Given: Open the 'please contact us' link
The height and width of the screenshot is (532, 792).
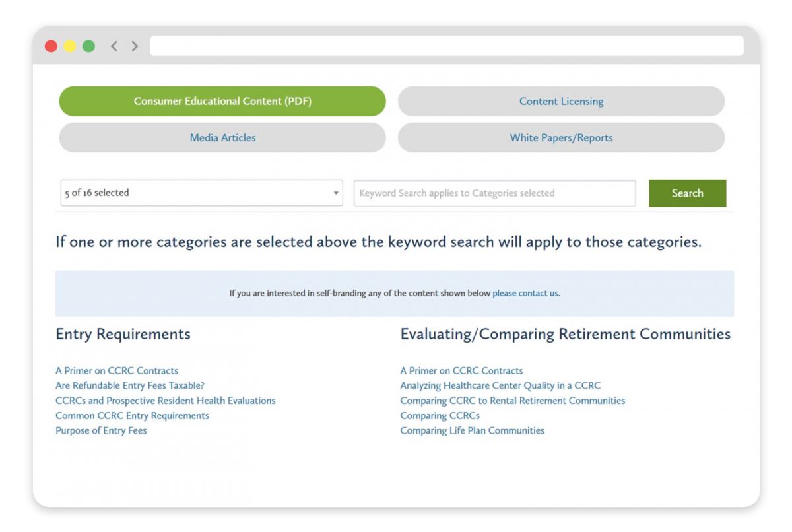Looking at the screenshot, I should [x=525, y=293].
